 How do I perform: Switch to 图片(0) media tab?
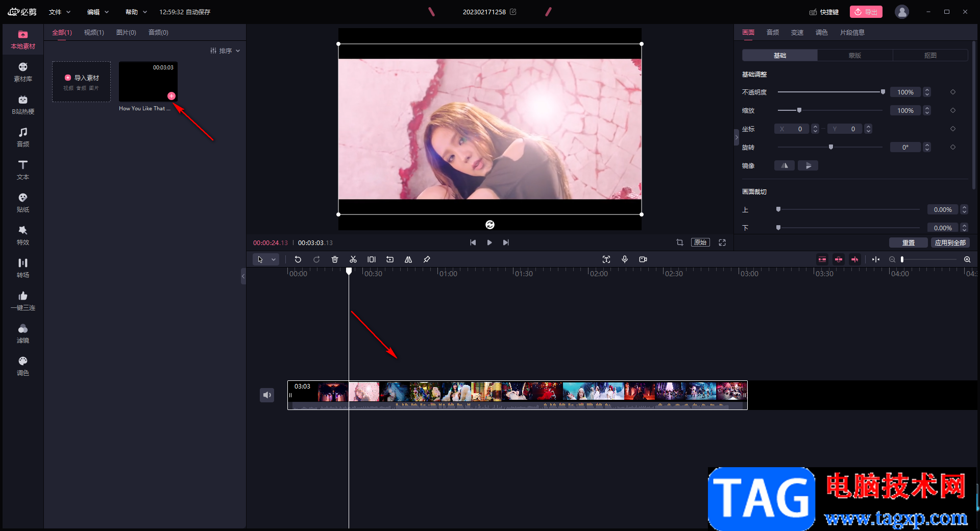pos(126,32)
